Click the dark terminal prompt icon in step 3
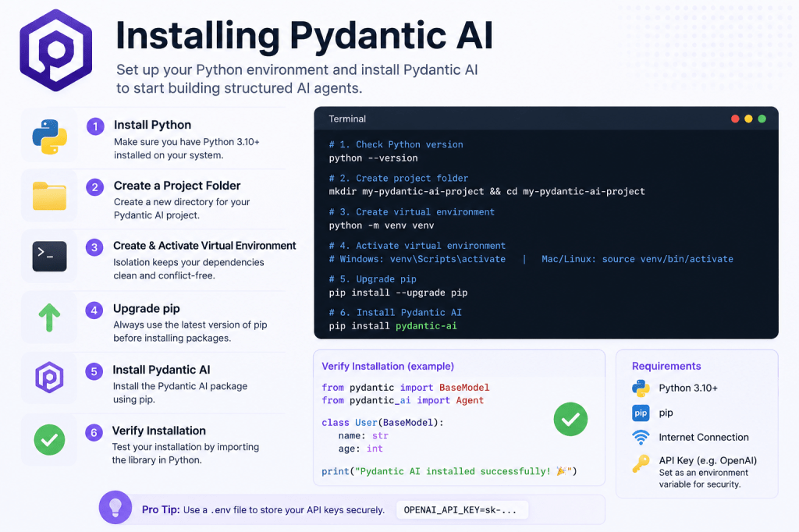 point(49,257)
